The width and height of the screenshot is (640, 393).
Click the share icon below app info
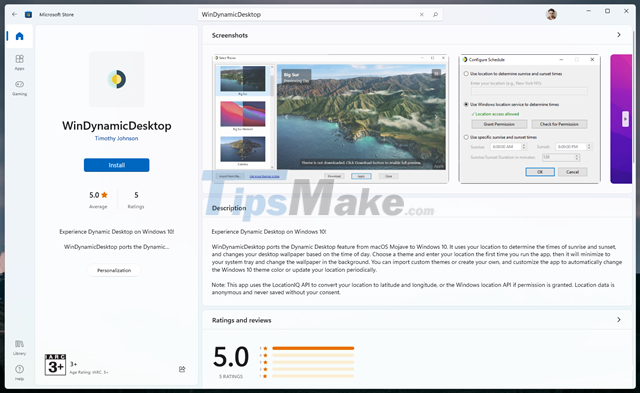182,369
